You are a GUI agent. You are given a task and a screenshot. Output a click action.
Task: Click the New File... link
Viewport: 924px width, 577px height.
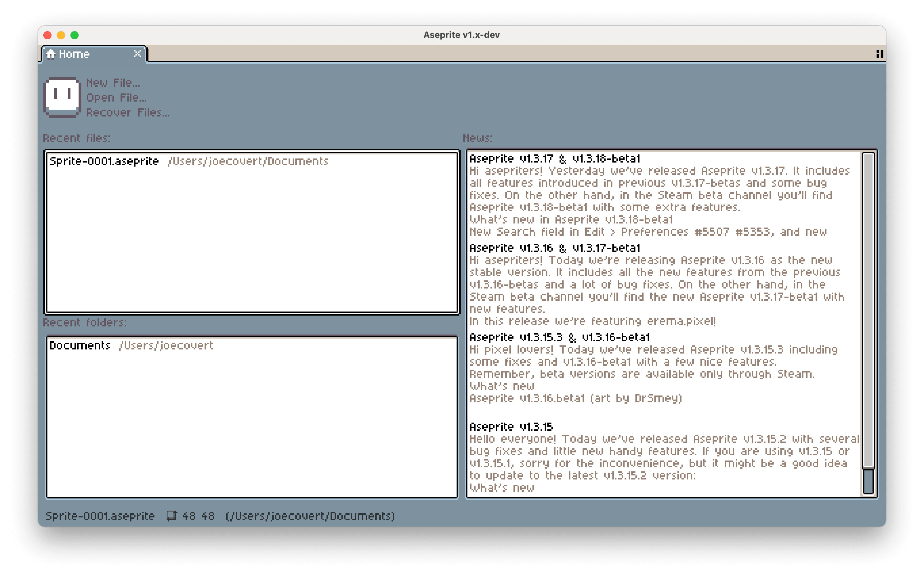coord(113,83)
